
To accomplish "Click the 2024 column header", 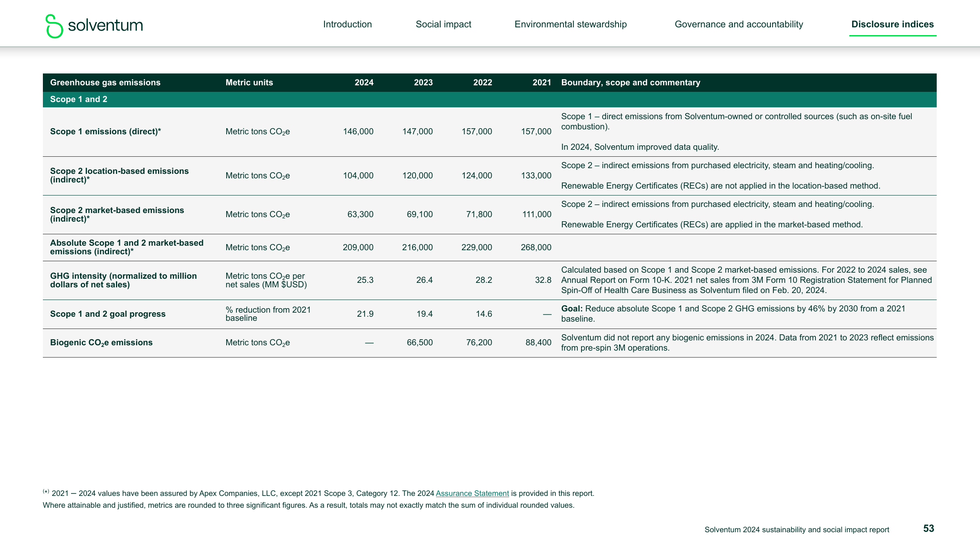I will [x=364, y=82].
